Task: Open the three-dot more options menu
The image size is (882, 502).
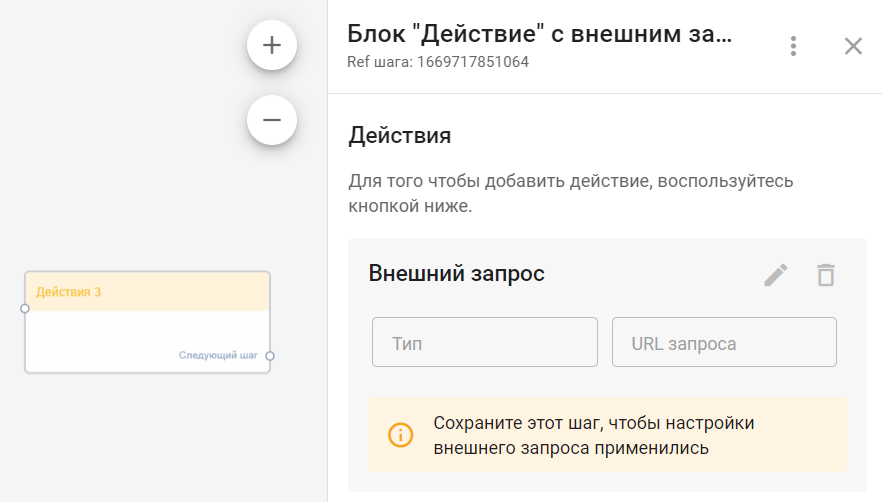Action: (x=793, y=46)
